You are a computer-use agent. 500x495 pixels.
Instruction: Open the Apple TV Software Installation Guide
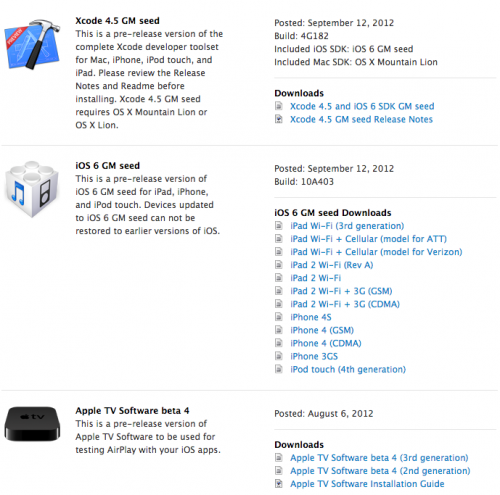(x=367, y=484)
